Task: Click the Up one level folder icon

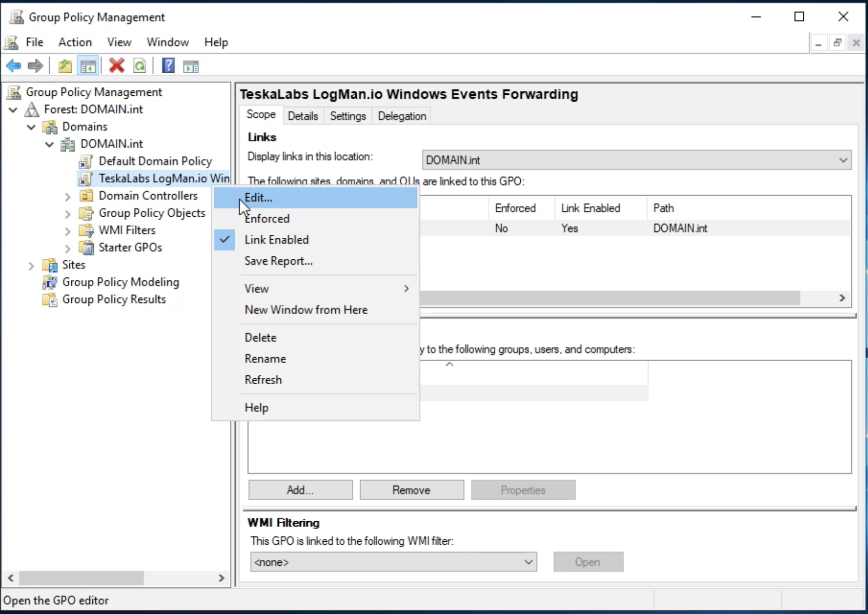Action: tap(65, 66)
